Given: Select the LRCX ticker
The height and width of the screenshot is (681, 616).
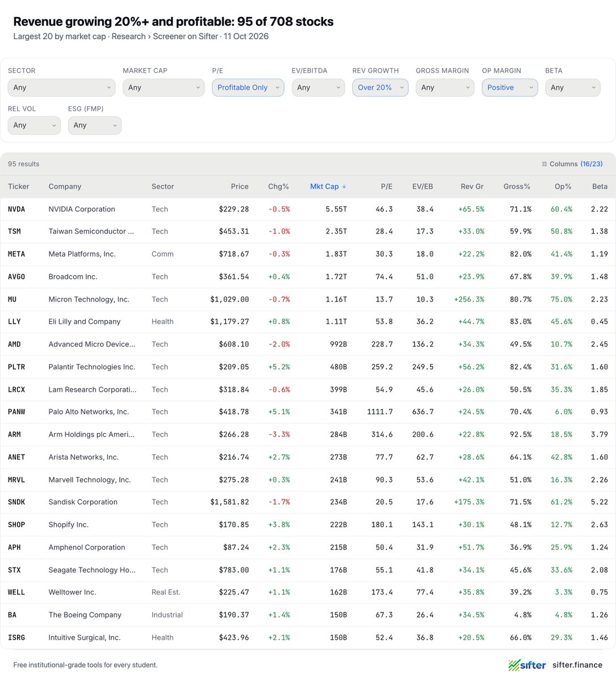Looking at the screenshot, I should pos(16,390).
